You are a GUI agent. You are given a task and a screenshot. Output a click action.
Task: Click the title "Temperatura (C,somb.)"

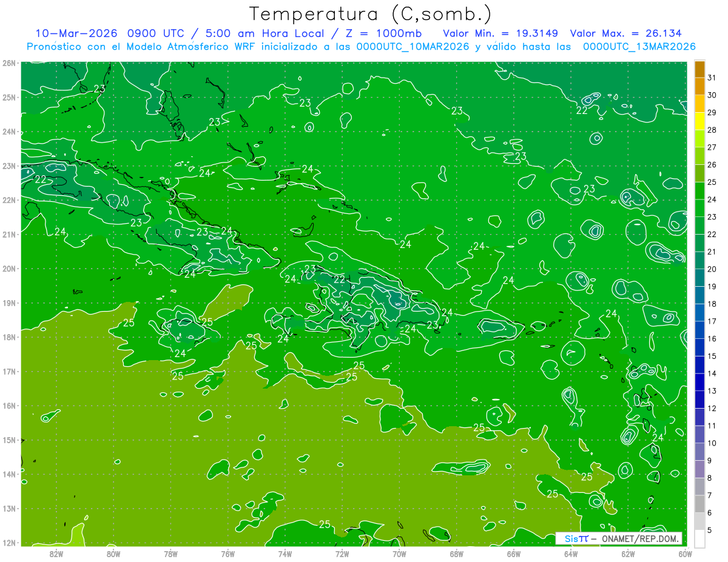click(371, 14)
